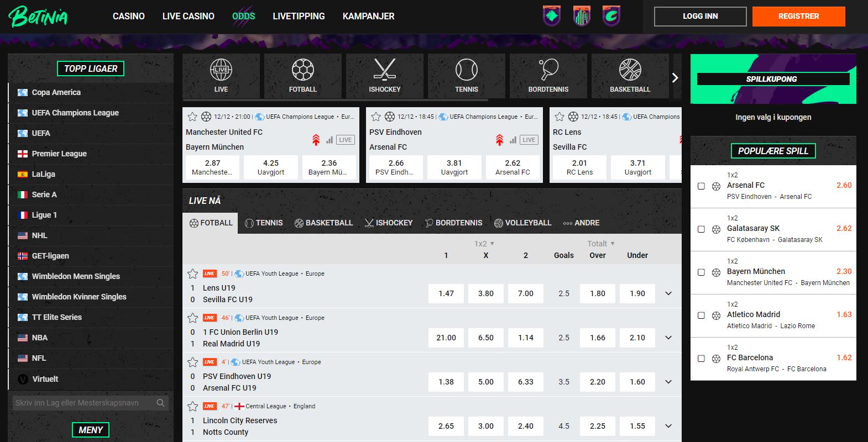Favorite the Manchester United match star
The height and width of the screenshot is (442, 868).
tap(192, 117)
